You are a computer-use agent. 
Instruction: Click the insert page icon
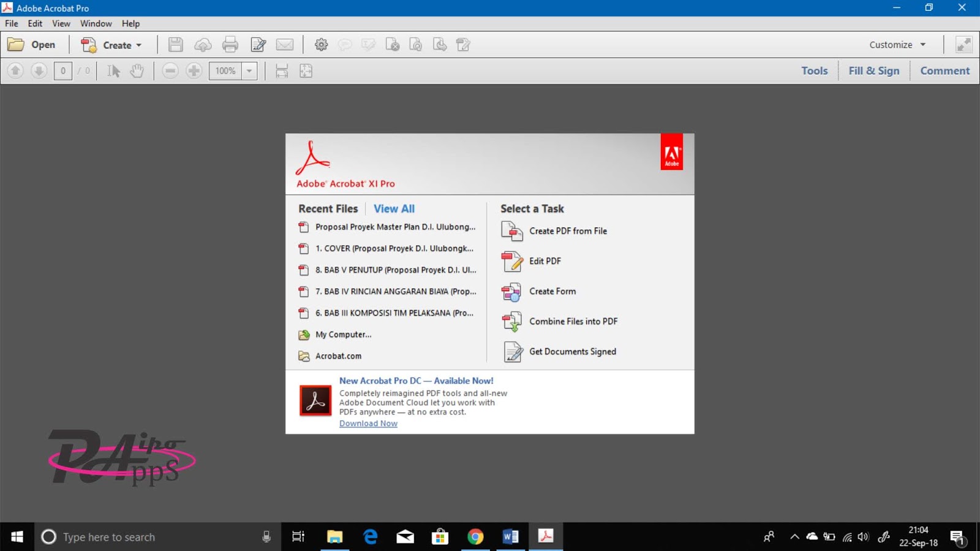click(x=464, y=45)
